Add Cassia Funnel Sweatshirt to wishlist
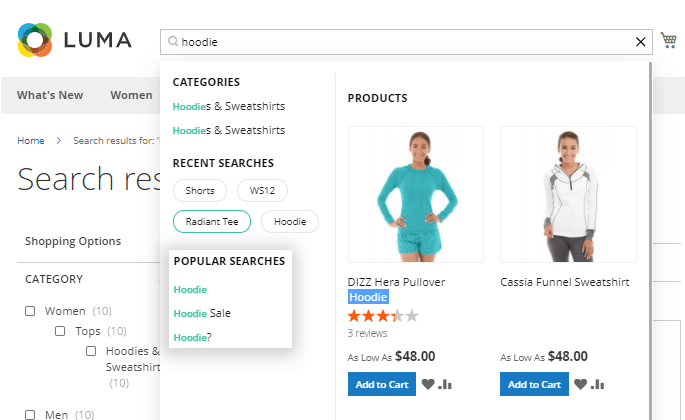This screenshot has height=420, width=685. pyautogui.click(x=580, y=384)
